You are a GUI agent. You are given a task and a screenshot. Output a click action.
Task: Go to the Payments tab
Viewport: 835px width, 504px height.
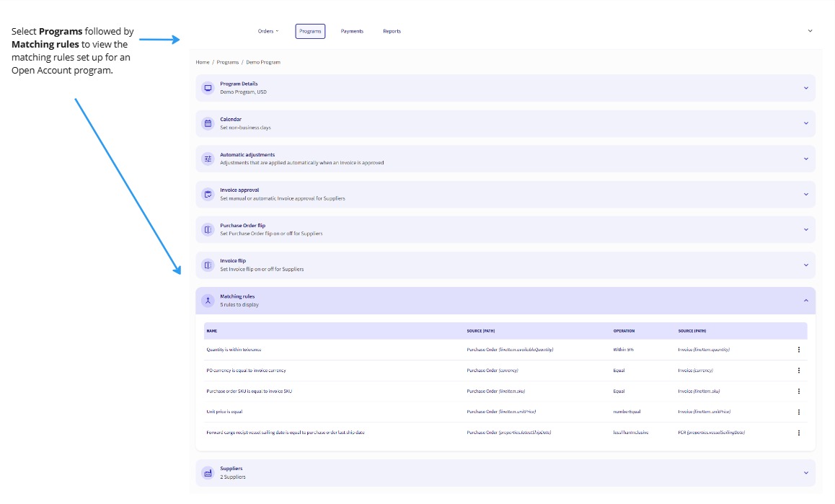[352, 31]
